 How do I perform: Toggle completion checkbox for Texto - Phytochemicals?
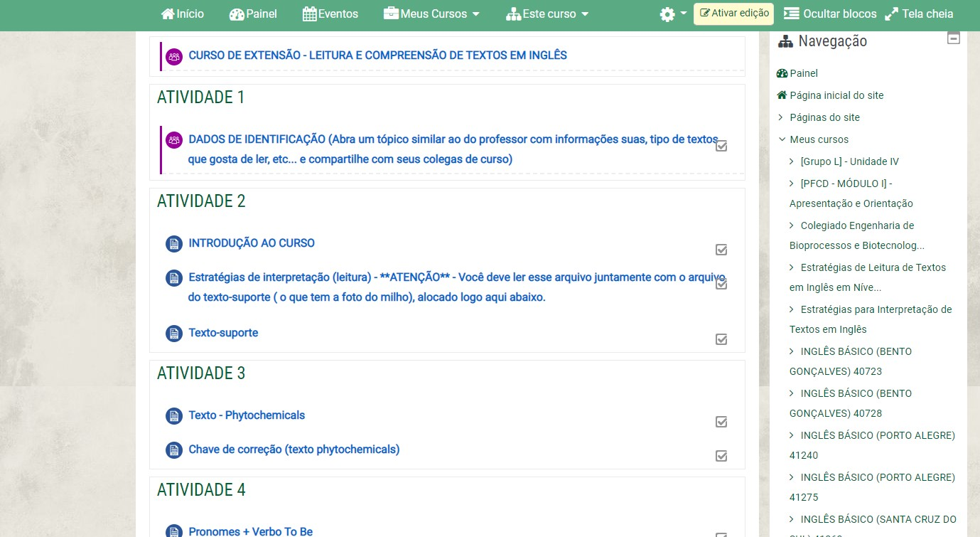[721, 422]
